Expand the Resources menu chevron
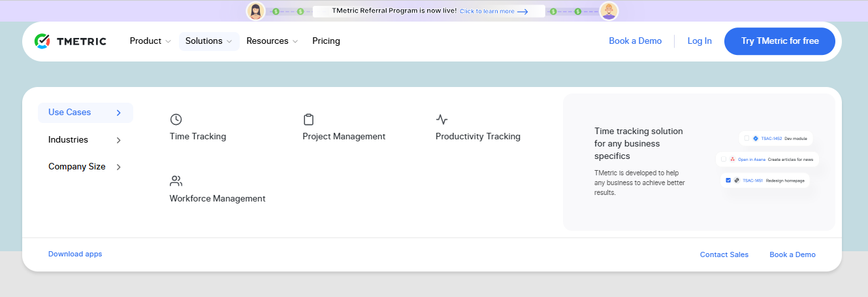Screen dimensions: 868x297 295,41
